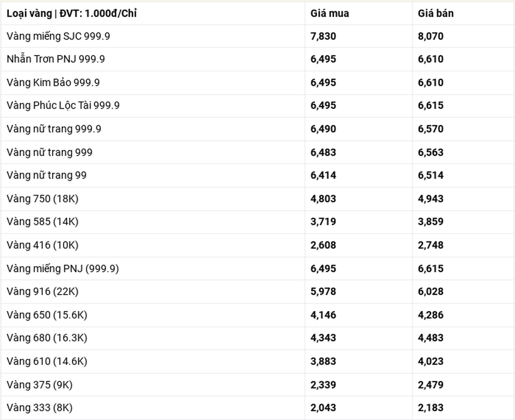Select 'Vàng nữ trang 99' selling price 6,514

point(431,175)
